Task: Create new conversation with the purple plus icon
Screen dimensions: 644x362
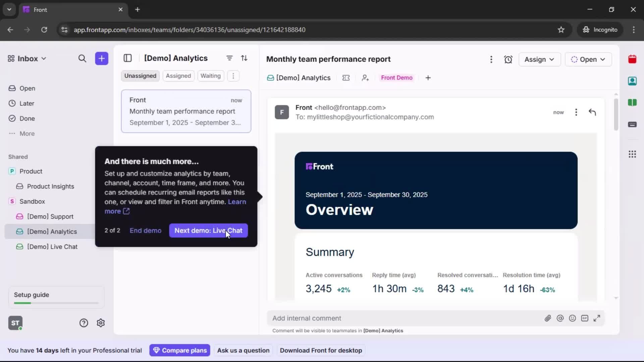Action: pos(101,58)
